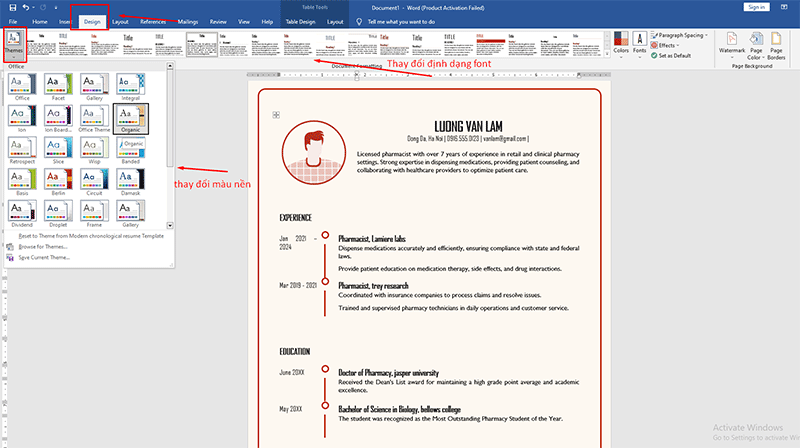Click the table move handle in document

(x=276, y=115)
